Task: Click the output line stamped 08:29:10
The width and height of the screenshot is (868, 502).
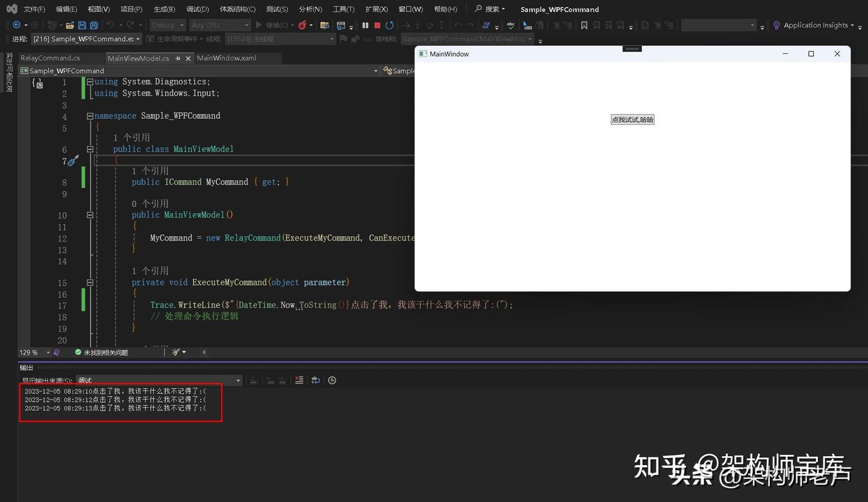Action: [x=115, y=391]
